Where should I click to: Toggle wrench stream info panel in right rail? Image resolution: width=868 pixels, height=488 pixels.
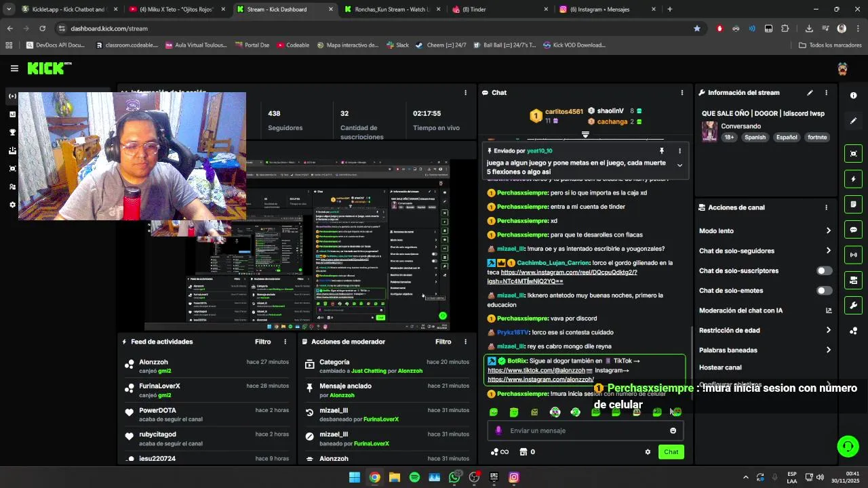pos(854,305)
